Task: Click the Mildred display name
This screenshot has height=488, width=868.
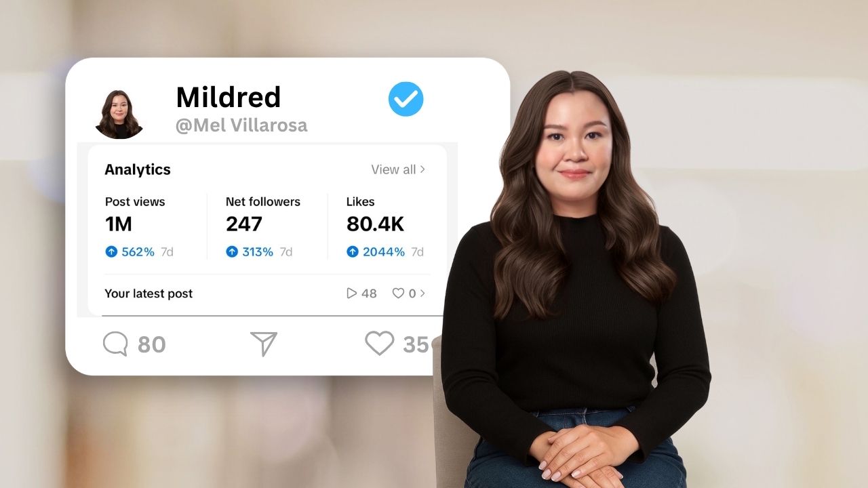Action: tap(229, 98)
